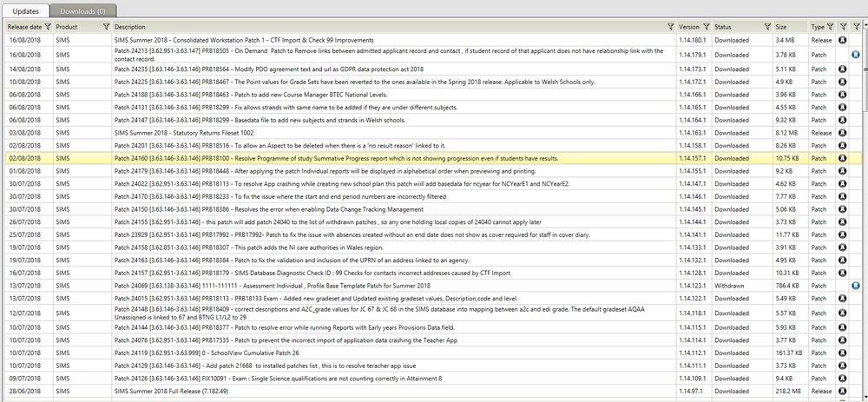Click the '14/08/2018' release date cell
Screen dimensions: 868x402
[x=25, y=69]
